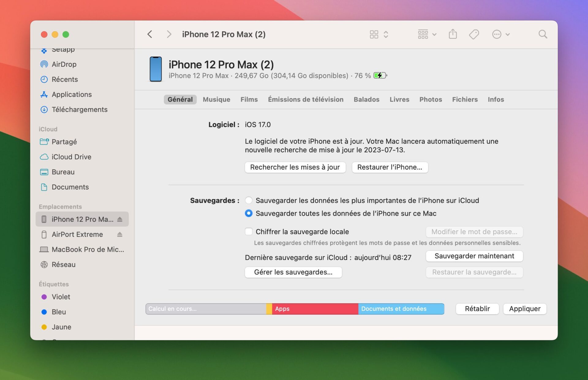This screenshot has height=380, width=588.
Task: Enable Chiffrer la sauvegarde locale checkbox
Action: [249, 231]
